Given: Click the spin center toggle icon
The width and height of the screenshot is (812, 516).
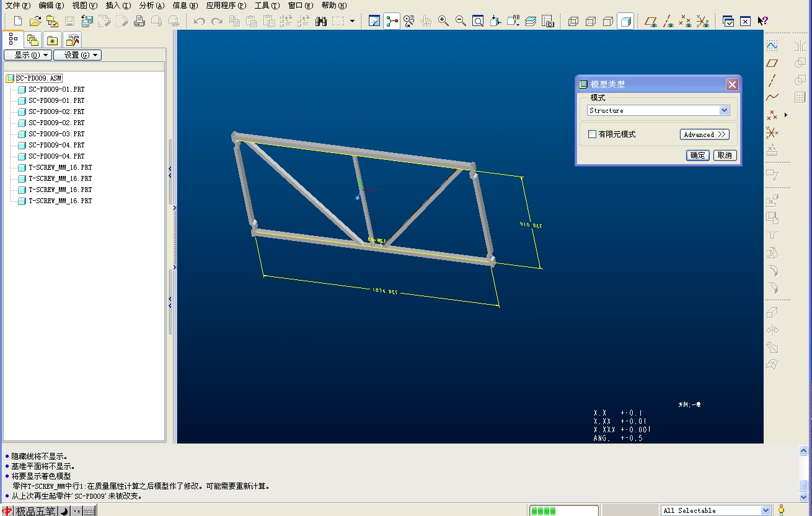Looking at the screenshot, I should click(392, 21).
